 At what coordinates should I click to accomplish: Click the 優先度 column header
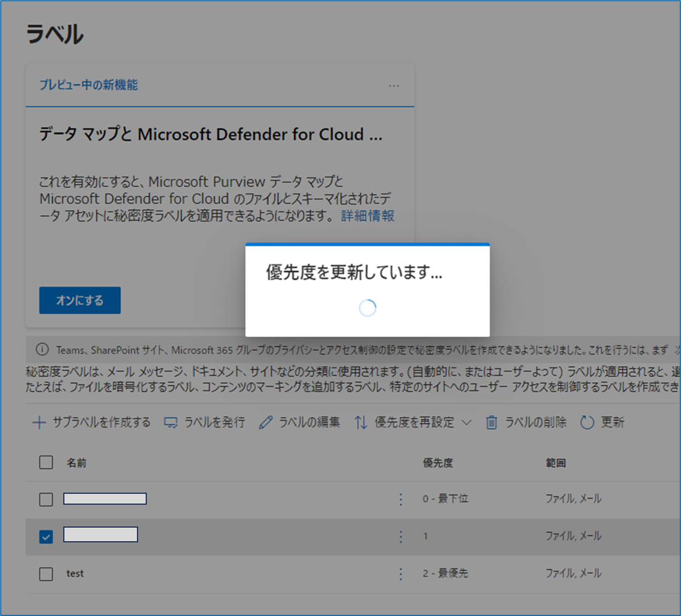tap(438, 463)
